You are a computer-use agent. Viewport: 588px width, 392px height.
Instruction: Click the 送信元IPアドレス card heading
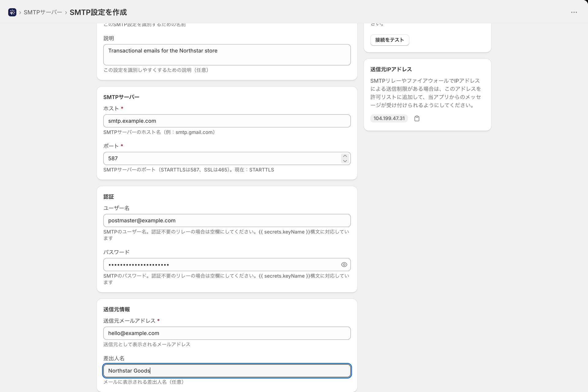coord(391,70)
